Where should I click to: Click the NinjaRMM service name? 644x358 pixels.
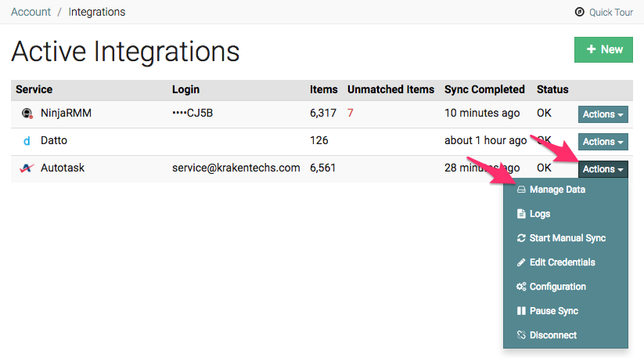point(67,113)
